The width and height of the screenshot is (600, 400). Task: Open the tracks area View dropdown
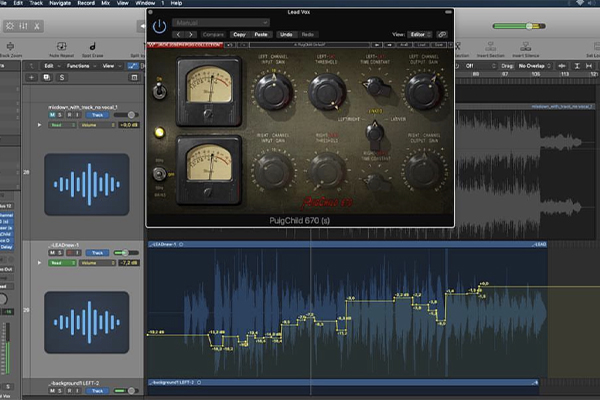(x=111, y=66)
